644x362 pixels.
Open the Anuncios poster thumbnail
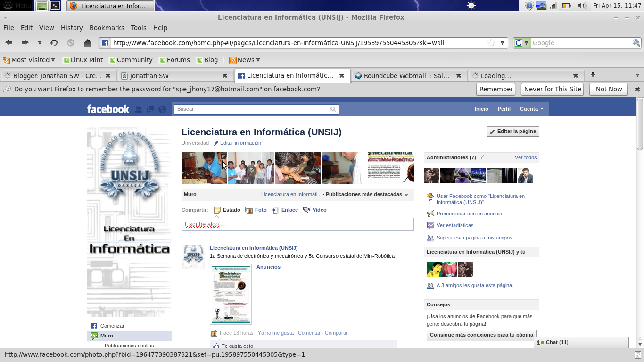231,295
